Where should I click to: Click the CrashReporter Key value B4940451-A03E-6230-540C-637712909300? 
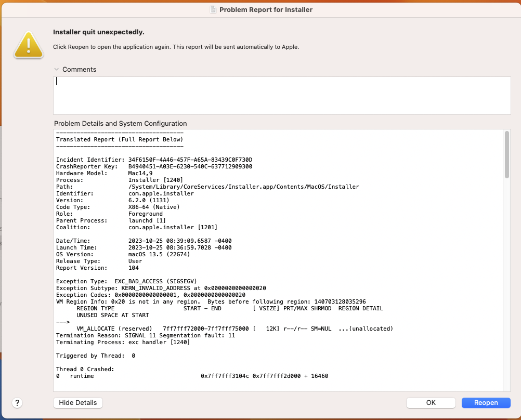[190, 166]
